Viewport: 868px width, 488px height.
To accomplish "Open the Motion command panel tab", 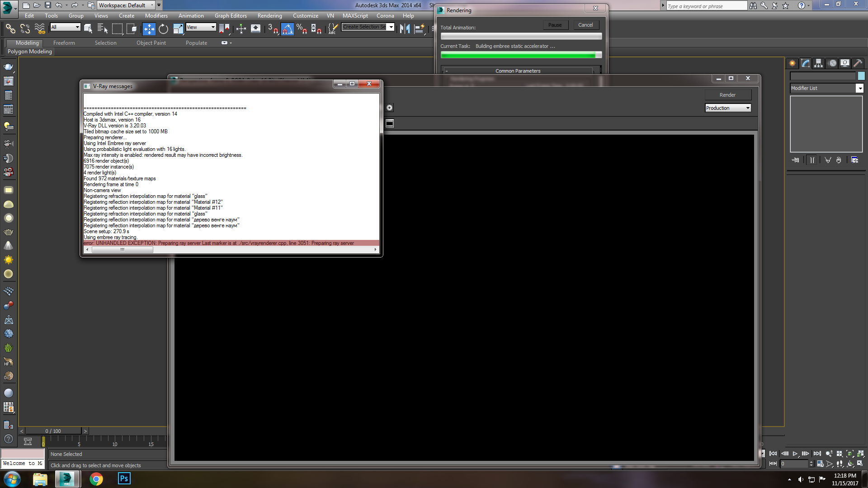I will tap(832, 63).
